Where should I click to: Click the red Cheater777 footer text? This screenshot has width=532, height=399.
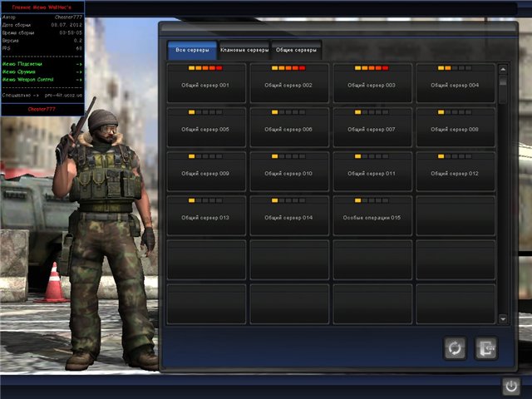(x=42, y=109)
